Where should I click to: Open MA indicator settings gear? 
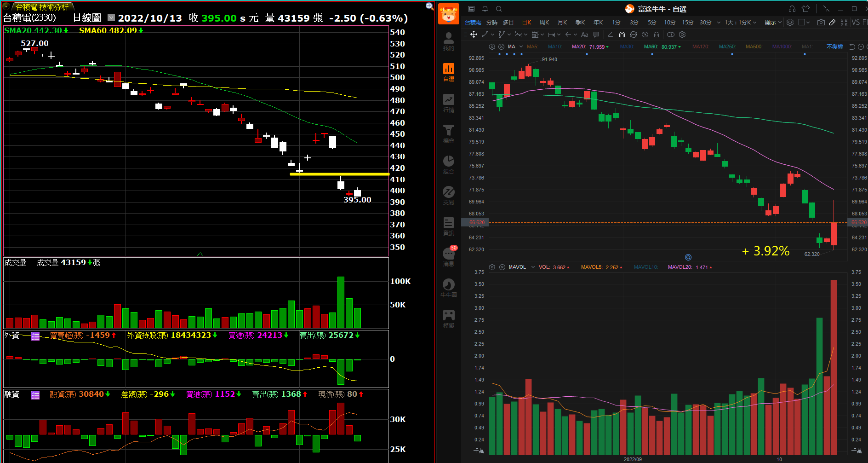tap(492, 46)
